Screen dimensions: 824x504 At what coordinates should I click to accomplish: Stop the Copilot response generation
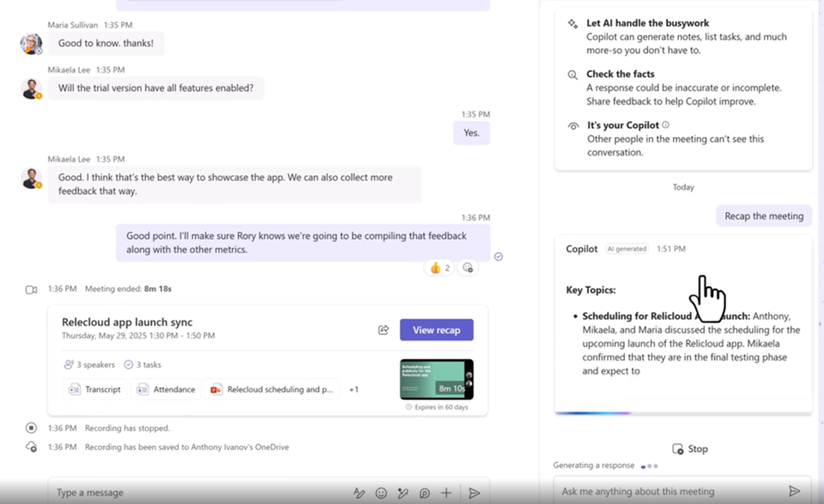[x=689, y=449]
